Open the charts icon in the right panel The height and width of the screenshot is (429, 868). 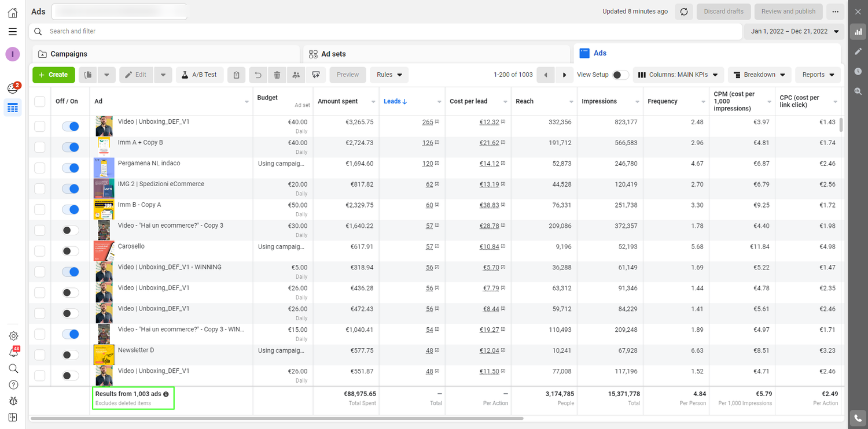[x=858, y=32]
